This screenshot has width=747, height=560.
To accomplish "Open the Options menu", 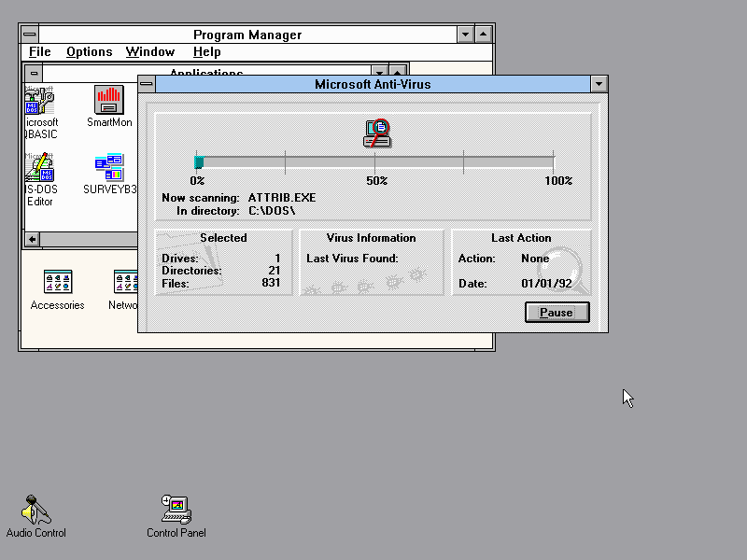I will (89, 52).
